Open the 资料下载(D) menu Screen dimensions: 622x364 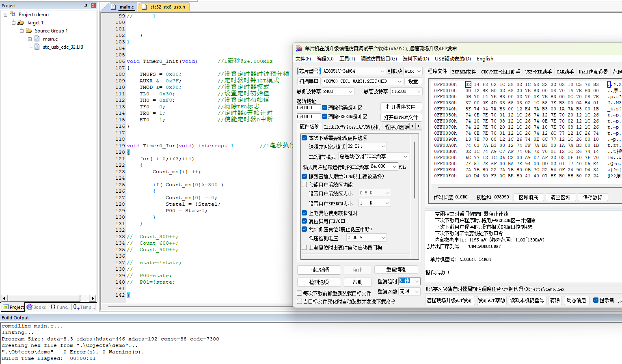415,59
